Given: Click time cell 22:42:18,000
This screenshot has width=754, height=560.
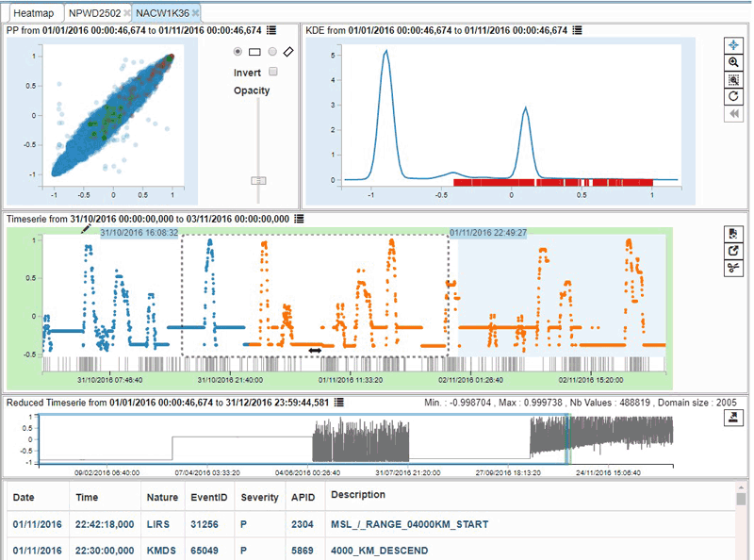Looking at the screenshot, I should tap(105, 524).
